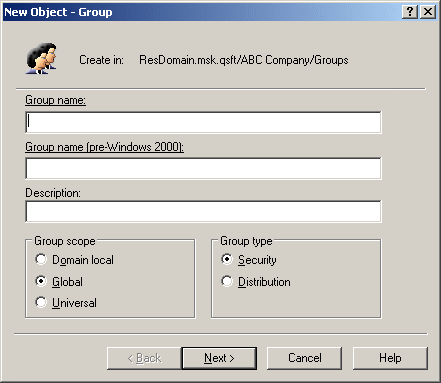Screen dimensions: 441x383
Task: Choose Security group type
Action: pyautogui.click(x=227, y=259)
